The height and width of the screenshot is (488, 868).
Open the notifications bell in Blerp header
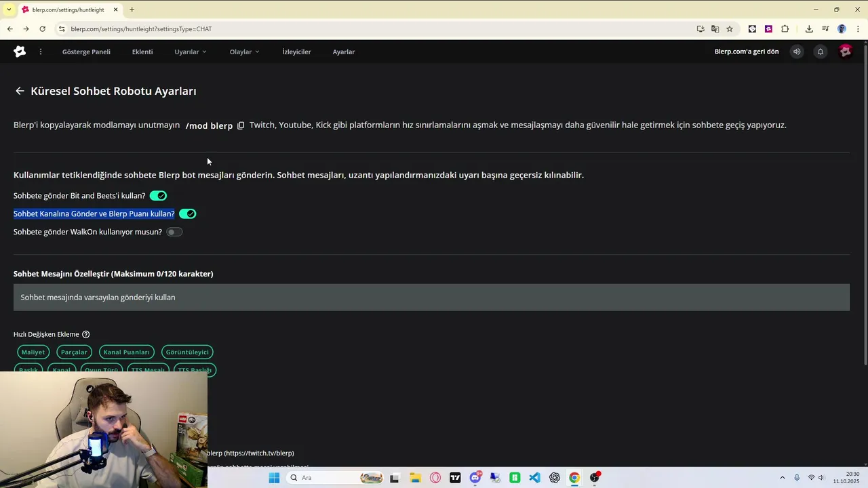coord(820,52)
